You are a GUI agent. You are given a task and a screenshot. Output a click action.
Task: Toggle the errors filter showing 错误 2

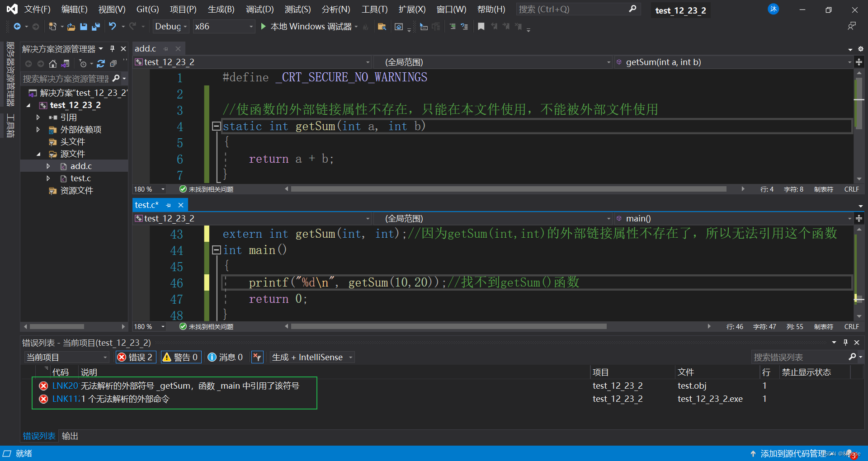136,357
